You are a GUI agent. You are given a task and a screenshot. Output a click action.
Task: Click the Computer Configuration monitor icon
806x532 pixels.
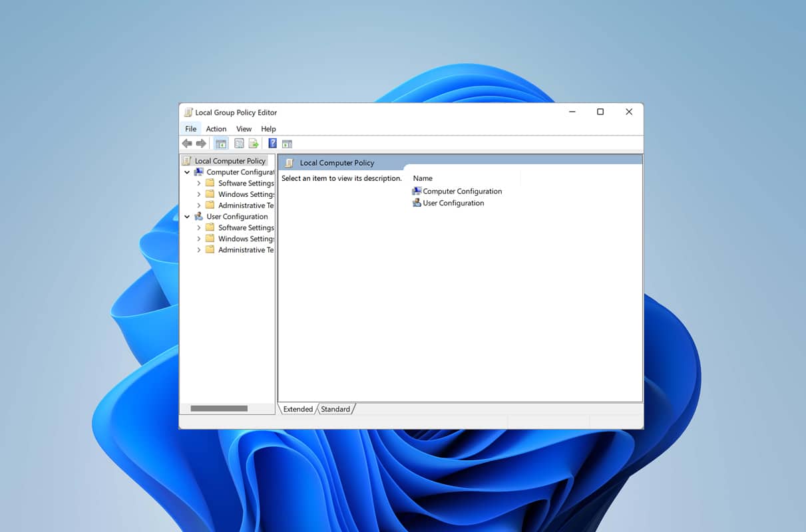(x=198, y=172)
